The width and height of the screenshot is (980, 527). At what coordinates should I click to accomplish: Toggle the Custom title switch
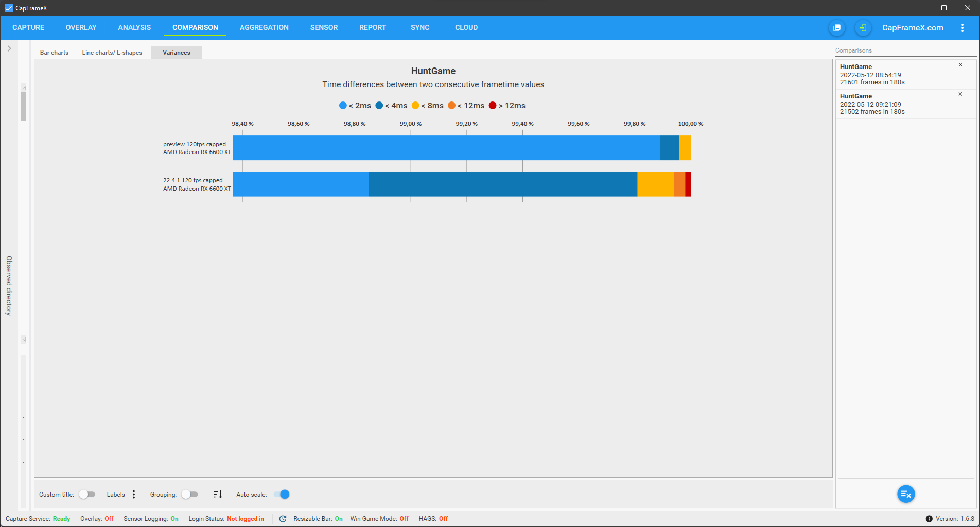(x=87, y=495)
